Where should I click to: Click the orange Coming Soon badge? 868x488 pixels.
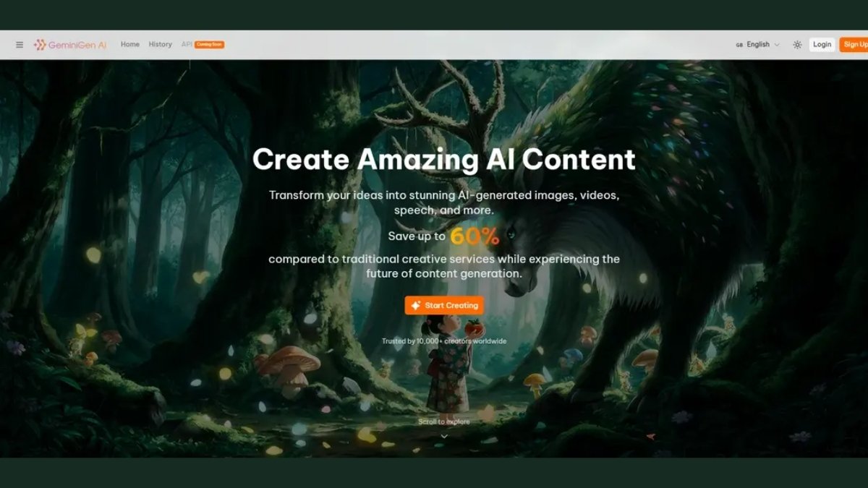[x=210, y=45]
